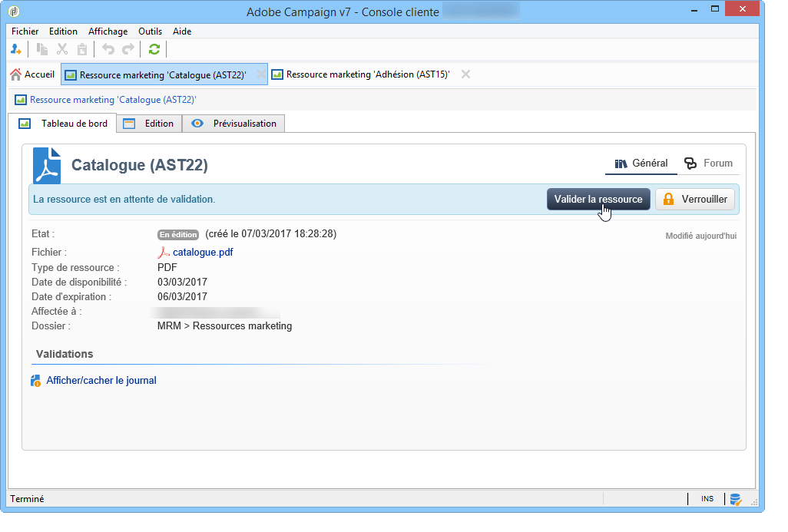Click the Accueil home icon

[x=15, y=74]
